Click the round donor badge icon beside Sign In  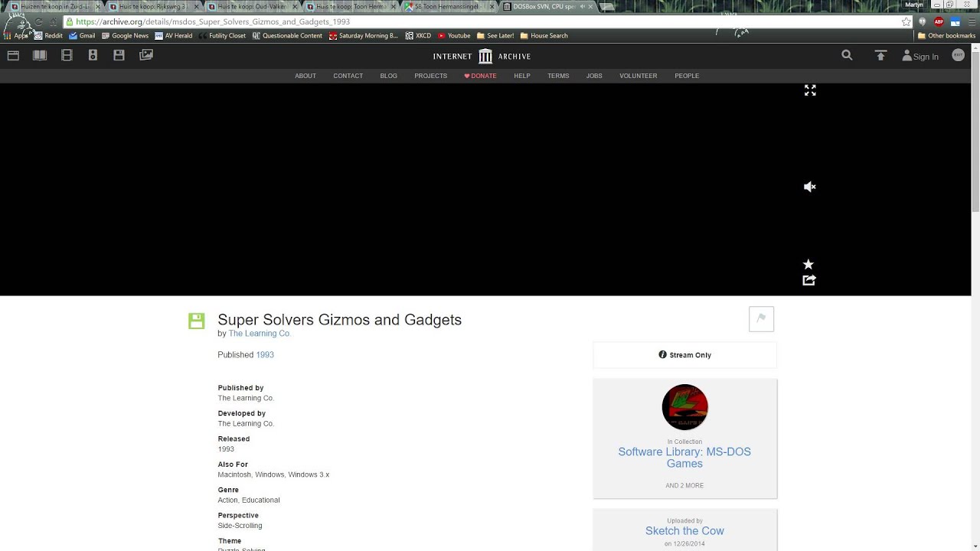click(x=958, y=55)
